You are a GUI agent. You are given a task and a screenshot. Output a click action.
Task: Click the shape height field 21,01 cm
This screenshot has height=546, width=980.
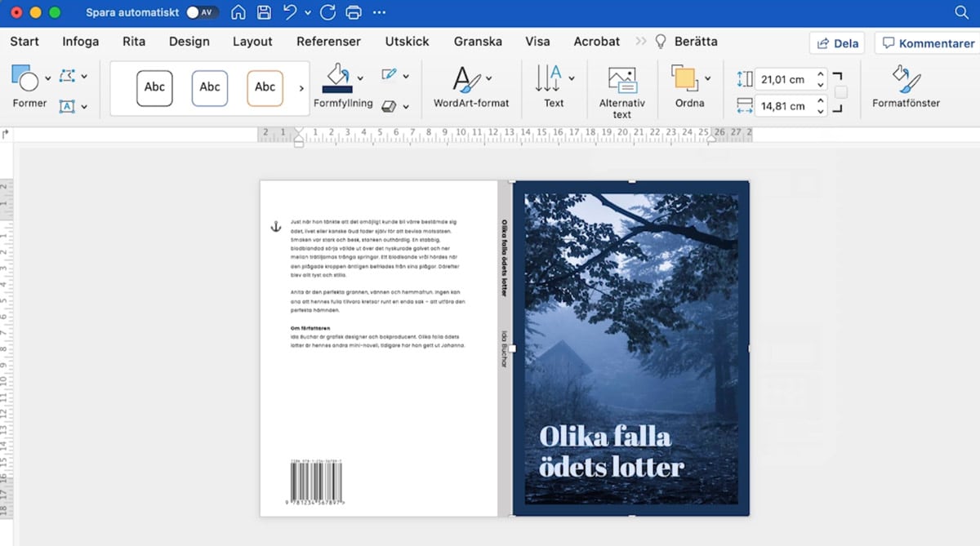[x=784, y=79]
